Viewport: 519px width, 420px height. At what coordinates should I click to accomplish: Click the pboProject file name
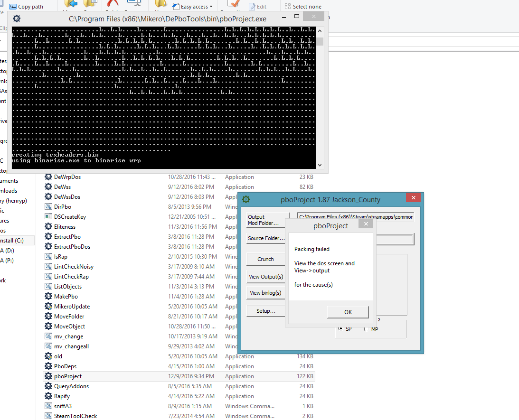click(68, 376)
